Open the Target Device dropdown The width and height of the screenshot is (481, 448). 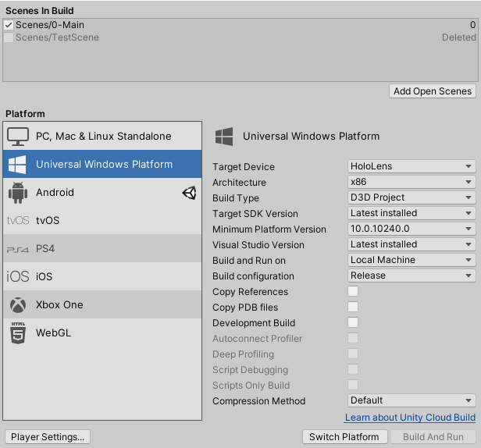pos(412,166)
